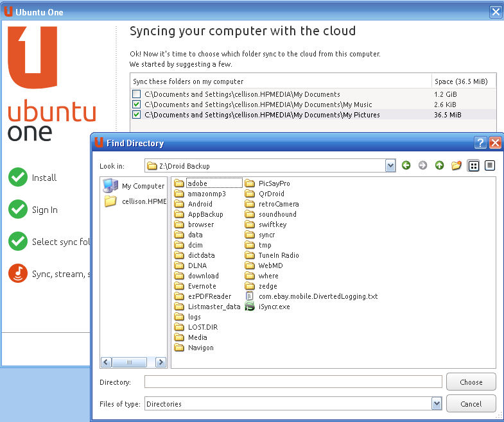
Task: Uncheck the My Music folder checkbox
Action: pos(136,105)
